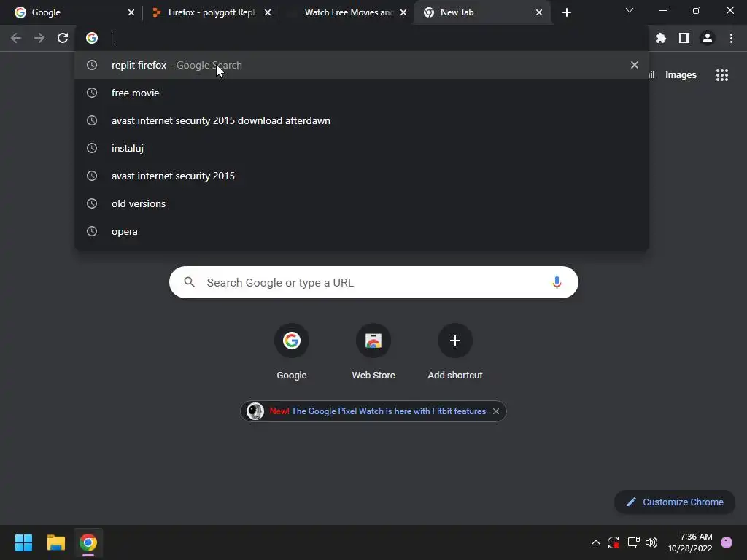Open the notification badge in the tray
Viewport: 747px width, 560px height.
click(727, 542)
